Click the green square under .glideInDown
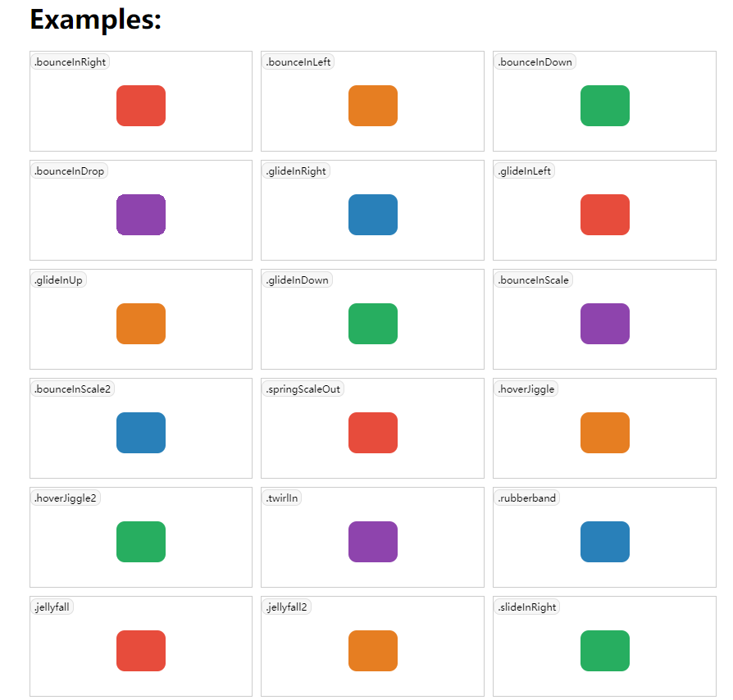This screenshot has width=733, height=700. click(x=373, y=324)
